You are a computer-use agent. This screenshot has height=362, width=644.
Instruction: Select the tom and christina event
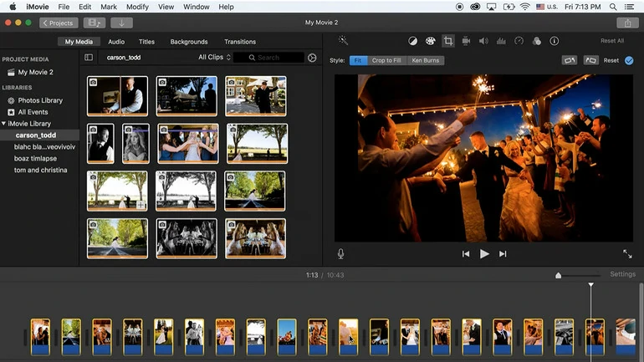pos(41,170)
